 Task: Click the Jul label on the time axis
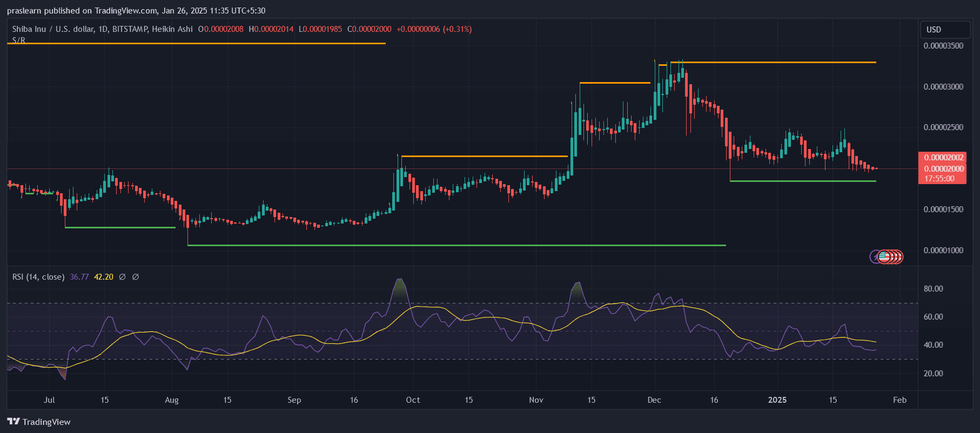point(49,400)
